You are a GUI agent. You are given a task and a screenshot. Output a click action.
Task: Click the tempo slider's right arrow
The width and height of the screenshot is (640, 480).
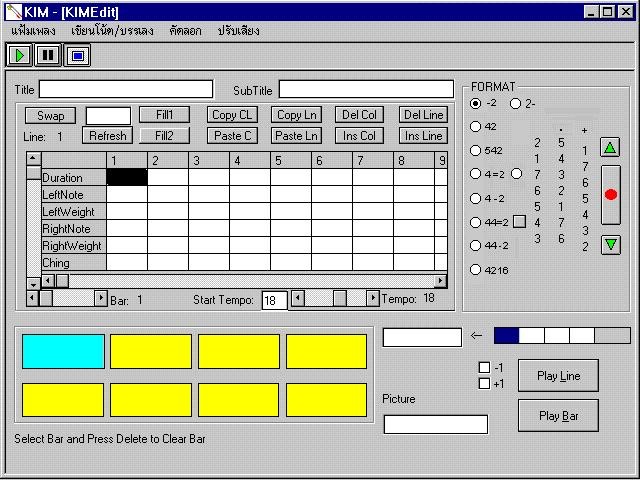click(x=372, y=298)
